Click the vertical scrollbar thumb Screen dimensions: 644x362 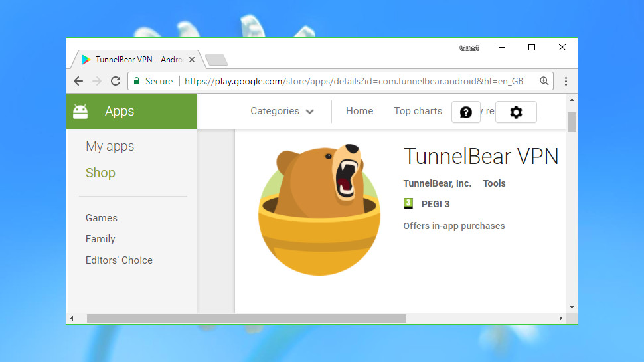pos(572,122)
